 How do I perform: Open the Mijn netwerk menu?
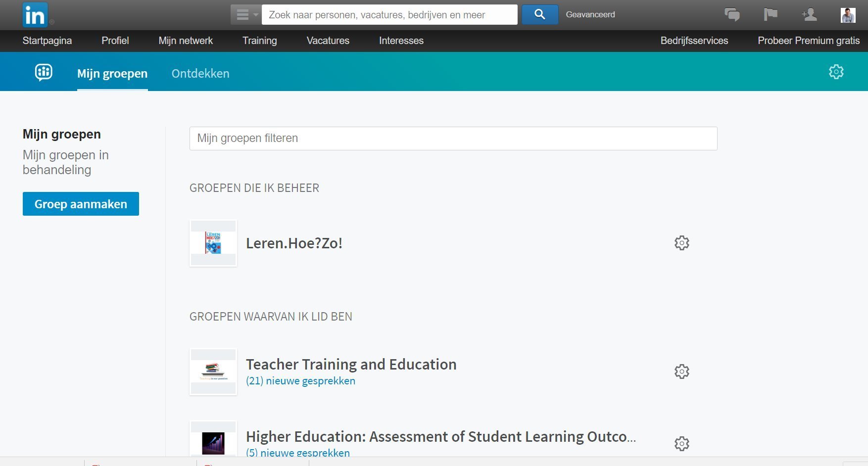186,41
